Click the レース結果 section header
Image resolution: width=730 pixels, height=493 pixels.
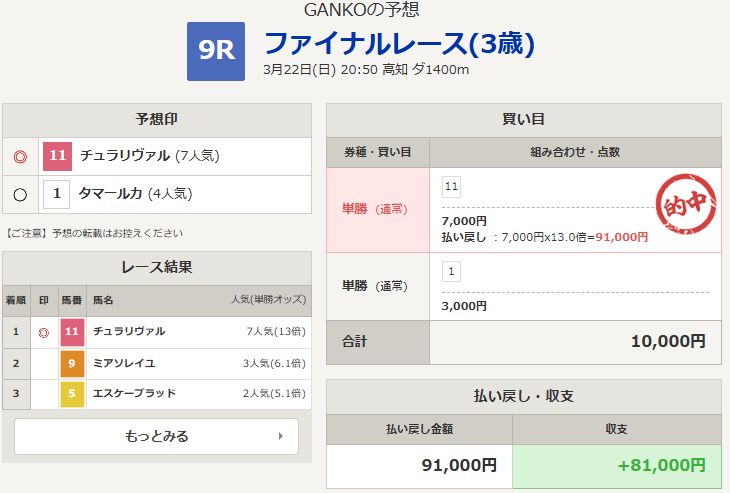pos(156,268)
